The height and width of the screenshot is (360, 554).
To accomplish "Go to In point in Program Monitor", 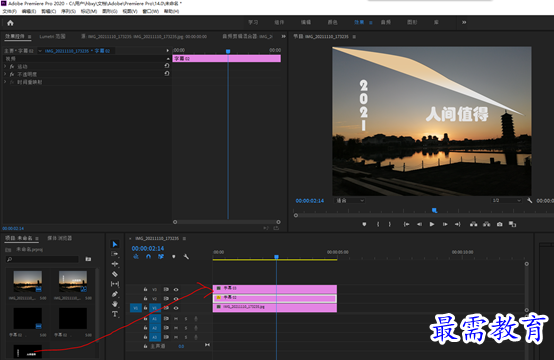I will pos(406,224).
